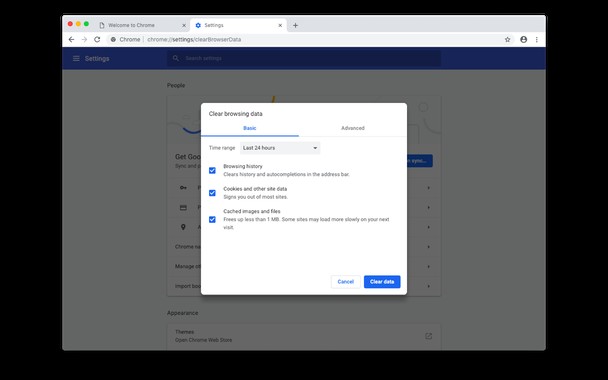The height and width of the screenshot is (380, 608).
Task: Click the Themes row
Action: [304, 336]
